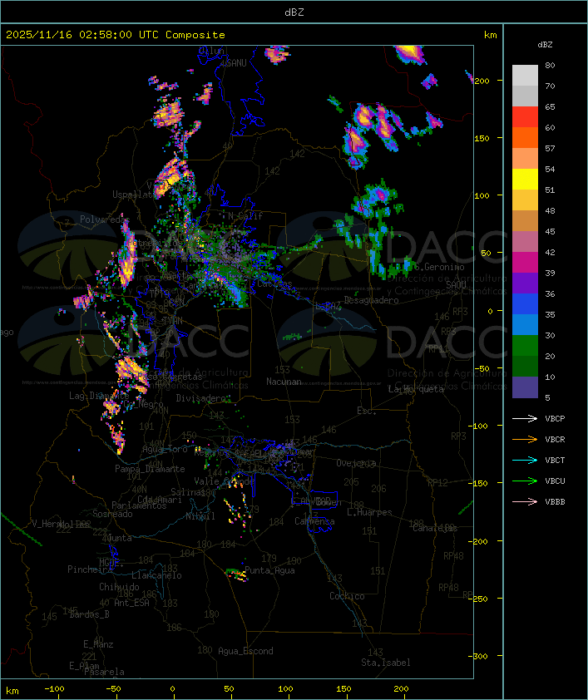Image resolution: width=588 pixels, height=700 pixels.
Task: Click the white VBCP arrow icon
Action: click(525, 419)
